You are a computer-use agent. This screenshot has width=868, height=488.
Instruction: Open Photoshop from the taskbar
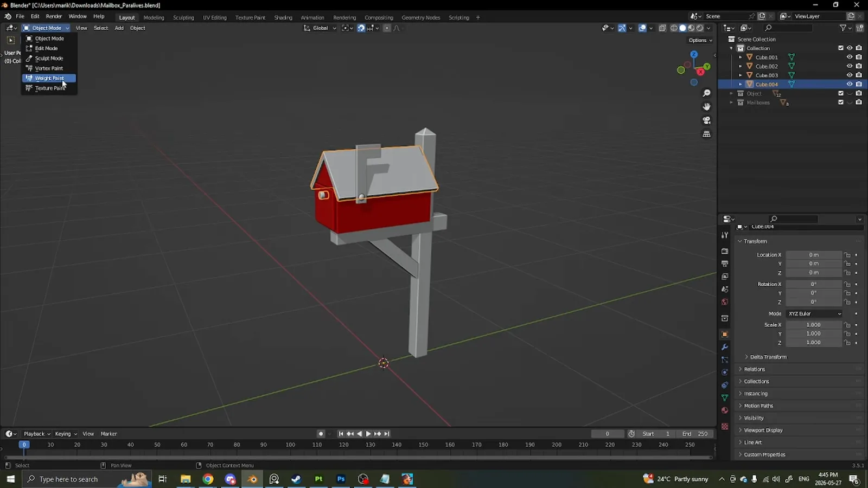(x=341, y=479)
